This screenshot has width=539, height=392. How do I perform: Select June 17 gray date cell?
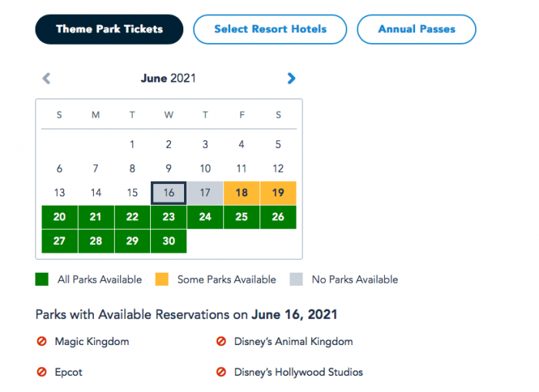[x=205, y=193]
